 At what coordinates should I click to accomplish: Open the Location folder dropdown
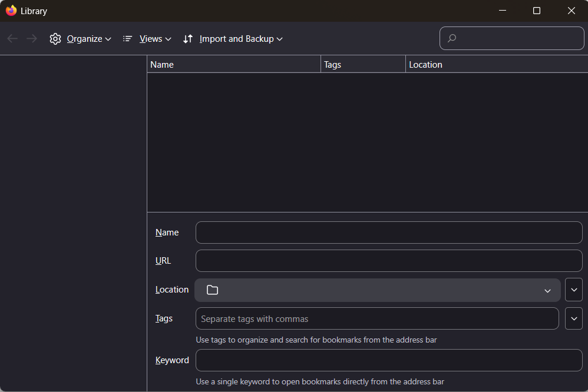(378, 290)
